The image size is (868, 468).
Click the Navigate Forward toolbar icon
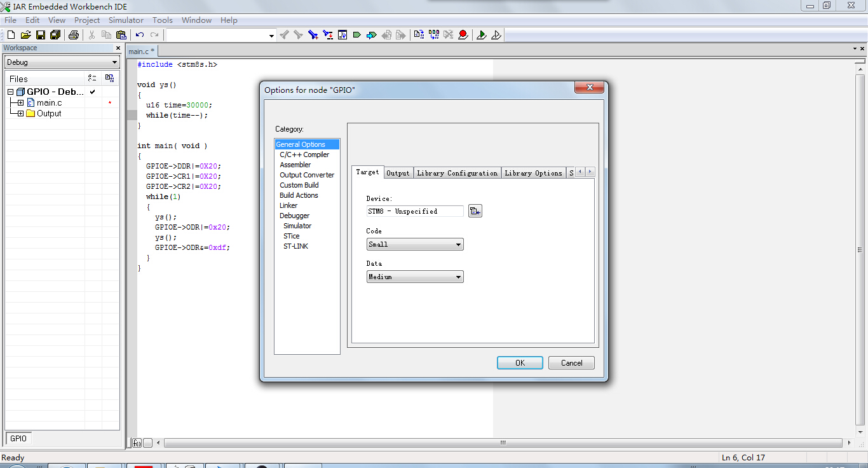400,35
